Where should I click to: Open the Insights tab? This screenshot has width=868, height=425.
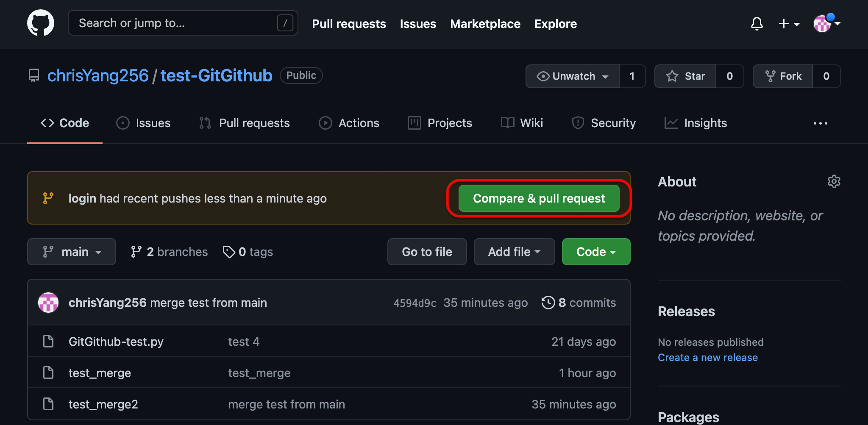coord(696,123)
